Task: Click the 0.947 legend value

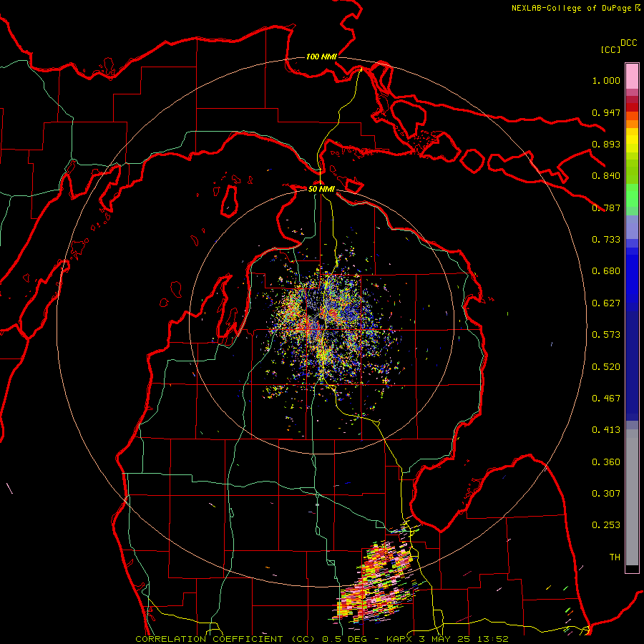Action: coord(606,112)
